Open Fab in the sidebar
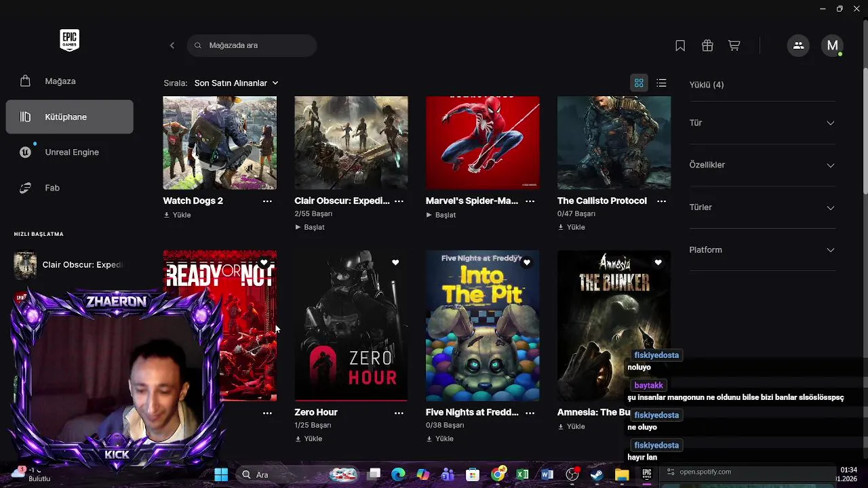Screen dimensions: 868x488 coord(69,188)
